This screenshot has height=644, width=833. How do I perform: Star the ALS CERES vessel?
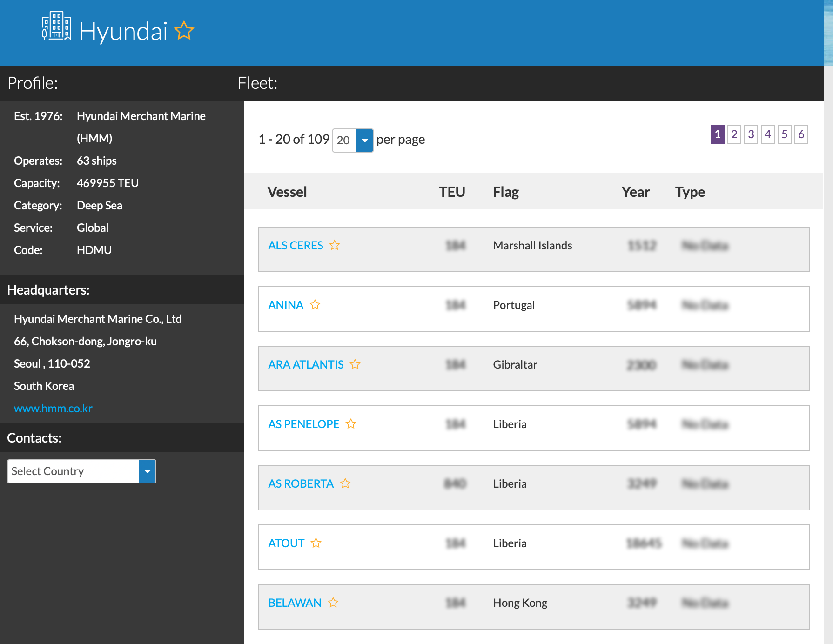coord(335,245)
